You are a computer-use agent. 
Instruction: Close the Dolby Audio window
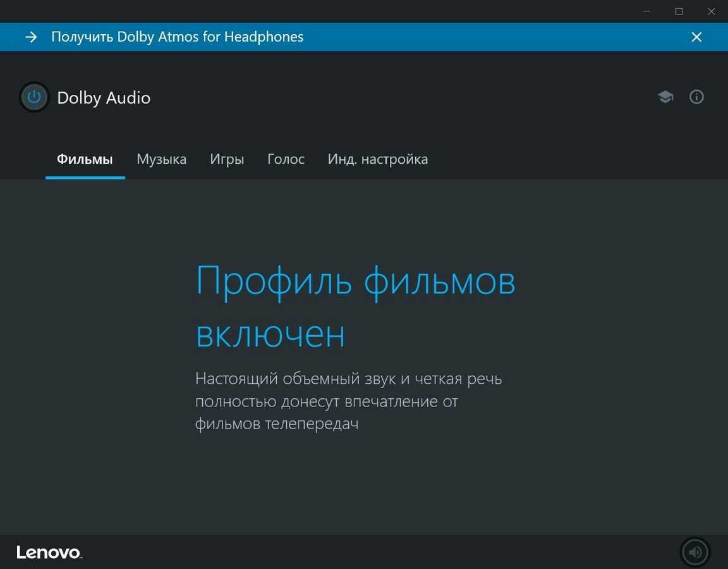click(x=711, y=11)
